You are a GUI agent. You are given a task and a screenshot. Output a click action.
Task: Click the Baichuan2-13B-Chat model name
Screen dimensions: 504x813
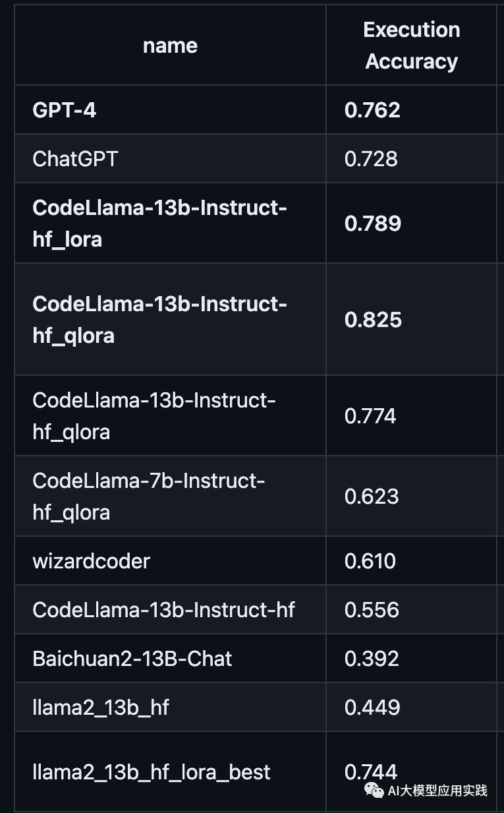[x=132, y=659]
